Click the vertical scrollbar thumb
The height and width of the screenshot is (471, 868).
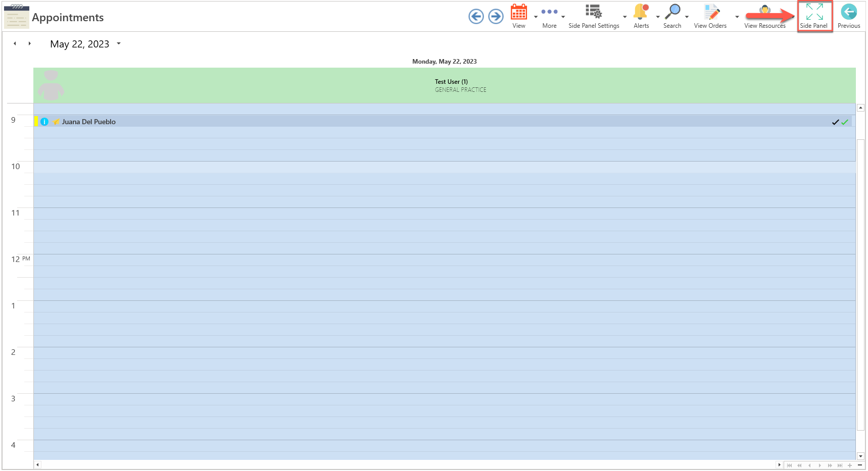point(860,285)
